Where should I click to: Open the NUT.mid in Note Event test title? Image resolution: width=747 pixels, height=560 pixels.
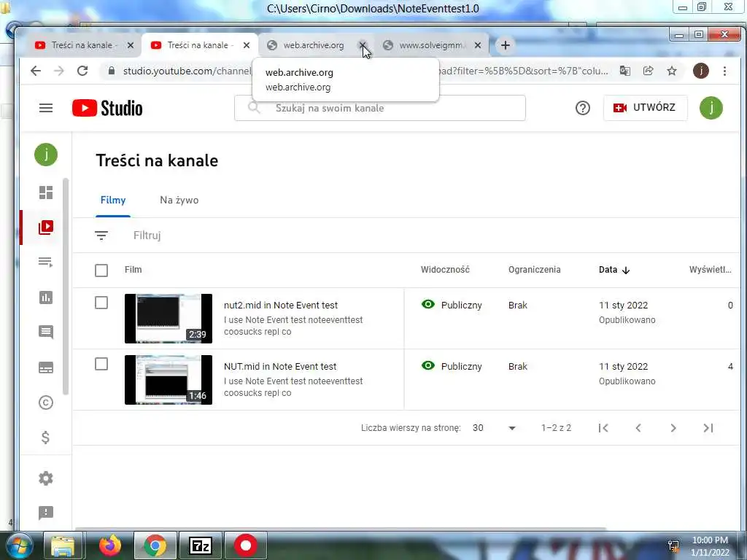280,367
